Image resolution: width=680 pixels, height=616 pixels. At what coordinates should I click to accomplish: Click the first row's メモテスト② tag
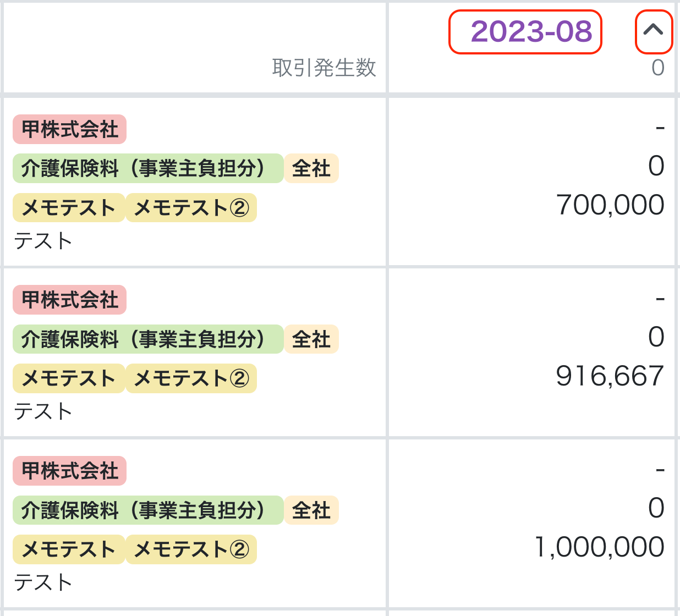191,207
